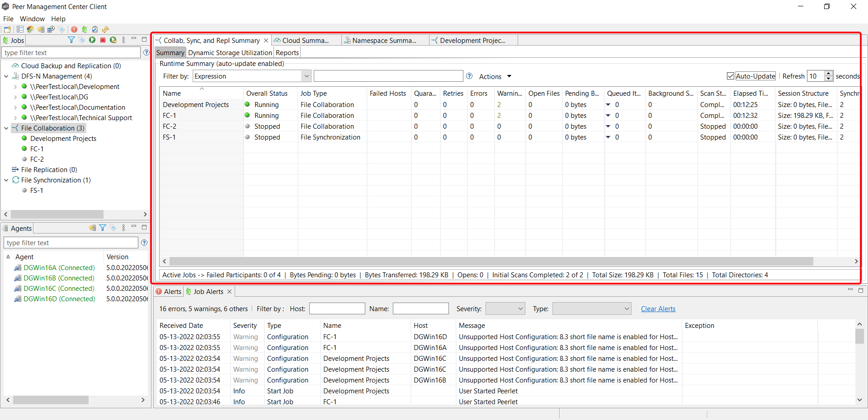Toggle the Auto-Update checkbox

[x=731, y=76]
